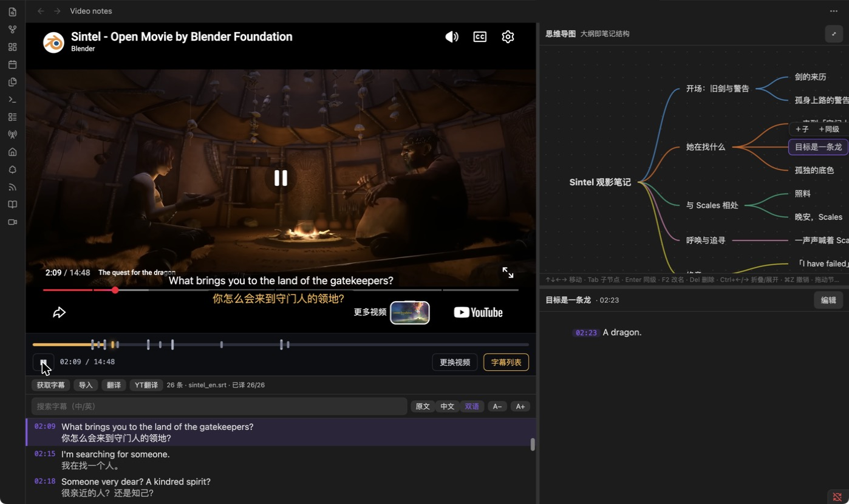Open the file search icon in sidebar

12,12
